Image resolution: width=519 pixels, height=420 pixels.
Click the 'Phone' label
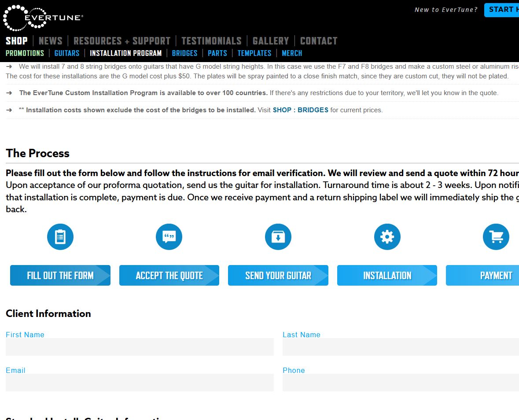click(x=294, y=370)
